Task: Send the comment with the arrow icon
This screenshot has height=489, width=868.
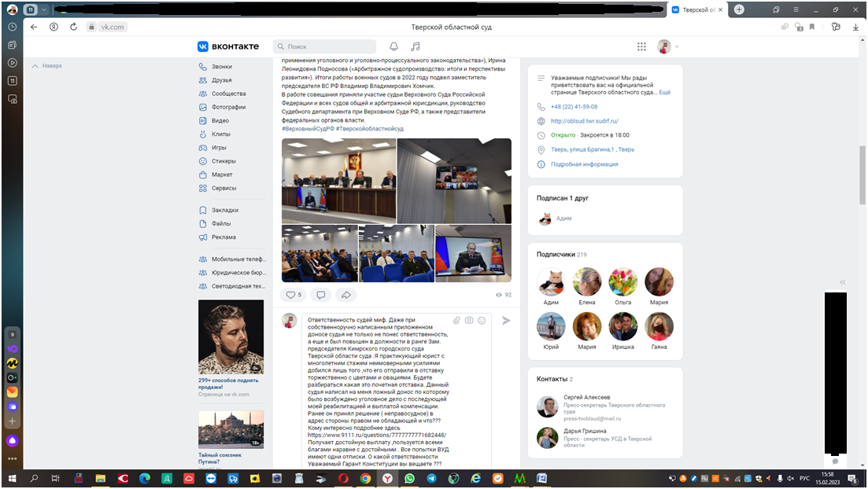Action: pyautogui.click(x=506, y=320)
